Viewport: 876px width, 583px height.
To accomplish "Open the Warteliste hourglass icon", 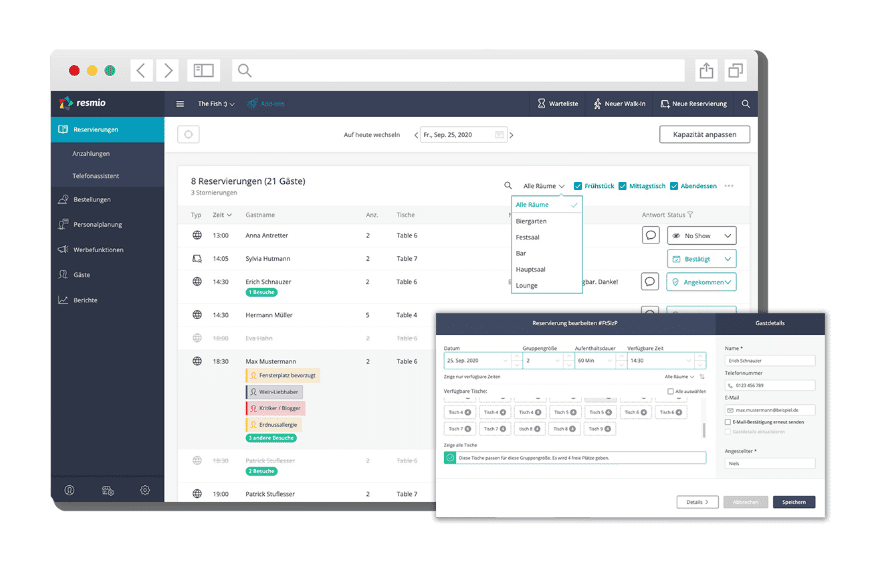I will [x=541, y=104].
